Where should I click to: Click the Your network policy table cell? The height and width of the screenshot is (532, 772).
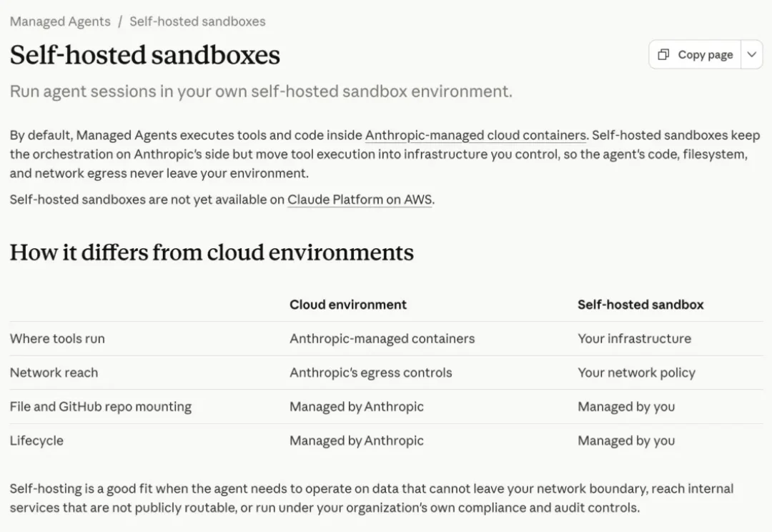pyautogui.click(x=636, y=373)
